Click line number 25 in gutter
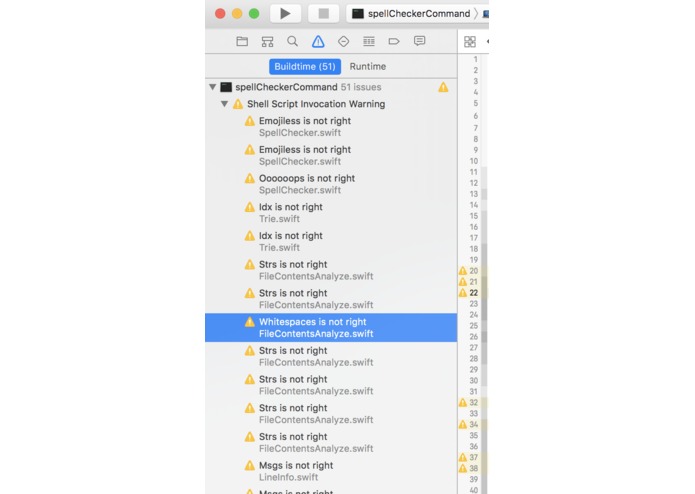 (474, 326)
